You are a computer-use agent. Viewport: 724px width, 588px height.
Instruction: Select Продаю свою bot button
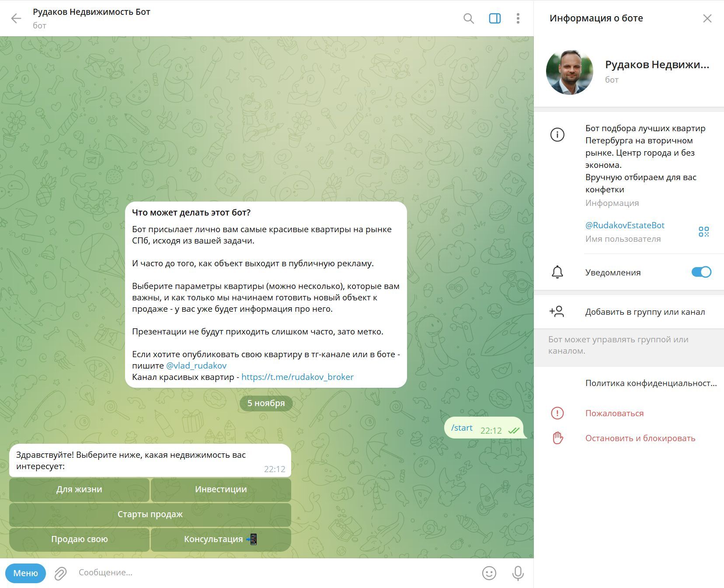(79, 539)
